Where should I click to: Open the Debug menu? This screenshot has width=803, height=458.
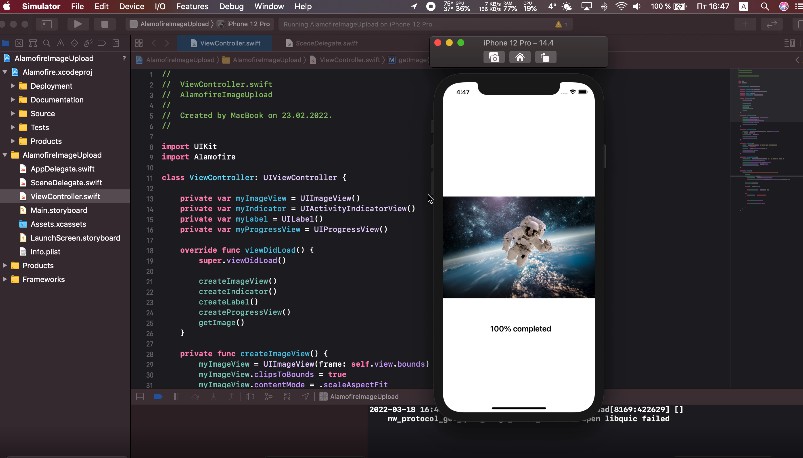[231, 7]
